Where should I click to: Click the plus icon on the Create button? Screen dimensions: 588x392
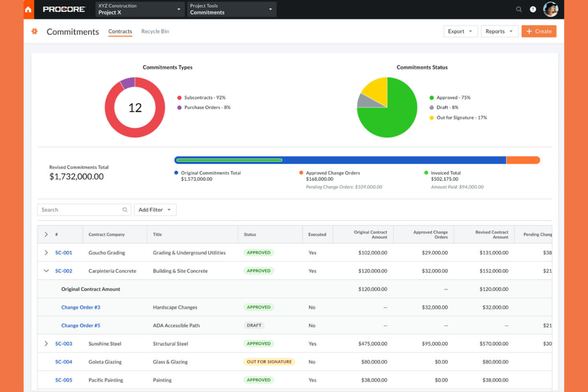coord(529,31)
